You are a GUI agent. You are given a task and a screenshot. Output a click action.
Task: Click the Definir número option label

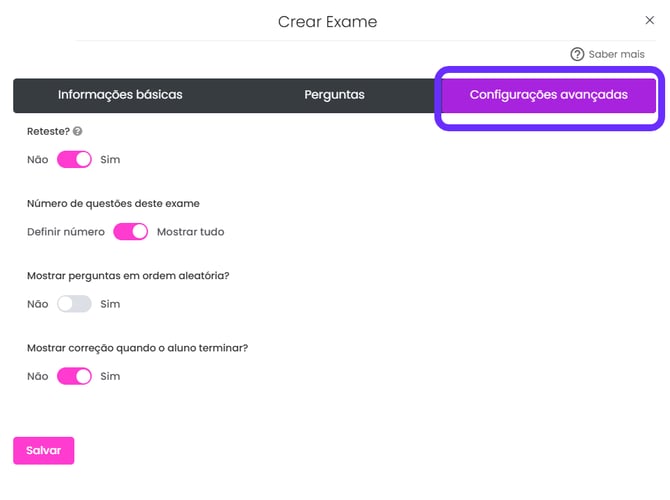click(x=66, y=232)
